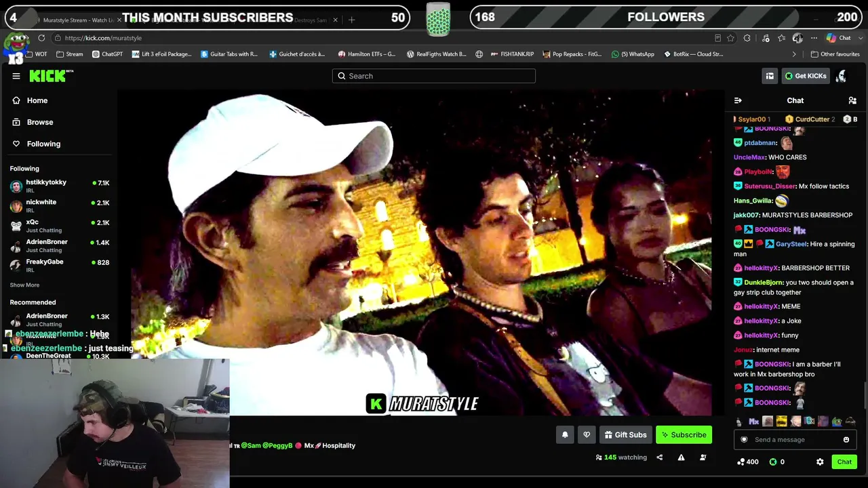Open the Other favourites folder
This screenshot has height=488, width=868.
click(835, 54)
